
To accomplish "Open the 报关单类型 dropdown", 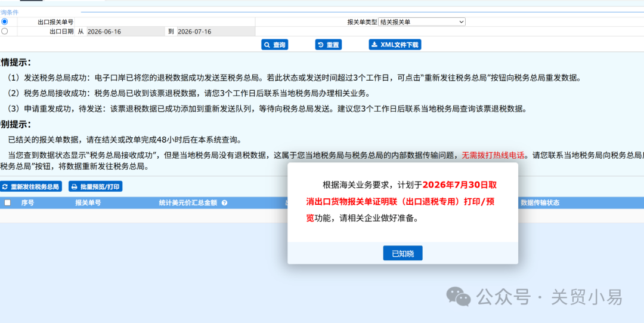I will [422, 22].
